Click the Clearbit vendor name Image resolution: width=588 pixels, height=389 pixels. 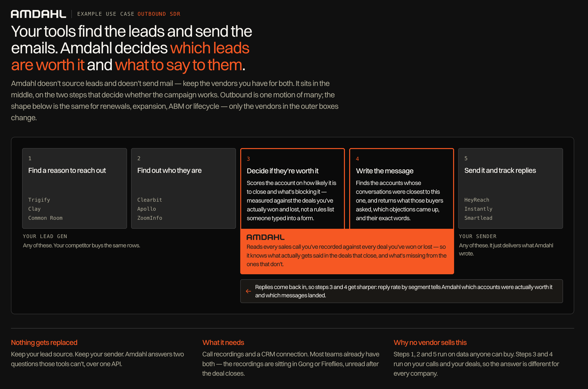click(x=150, y=200)
